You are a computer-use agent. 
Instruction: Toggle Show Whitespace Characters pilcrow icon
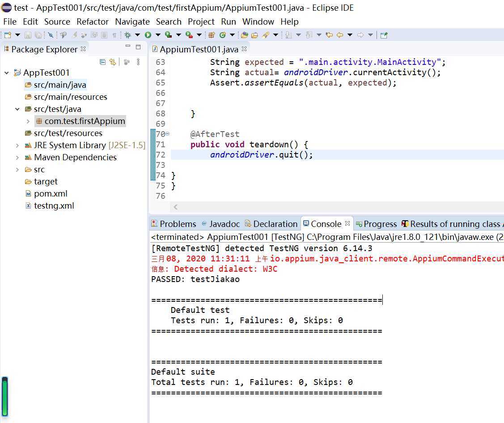114,35
